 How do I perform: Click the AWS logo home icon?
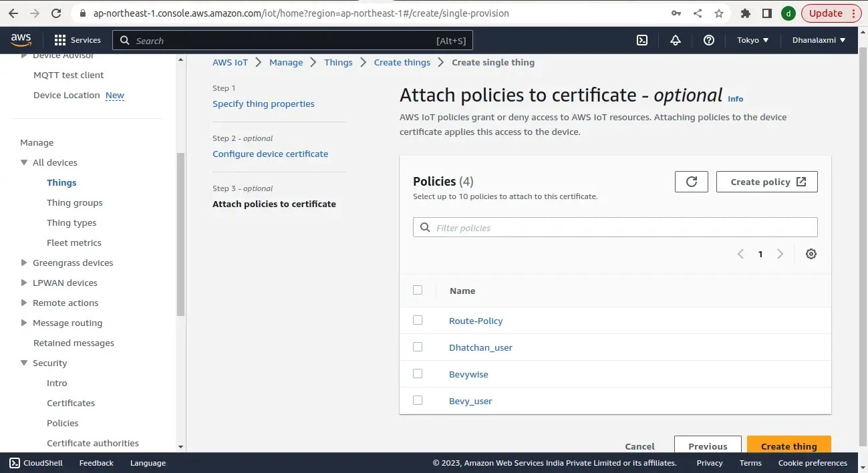[21, 40]
